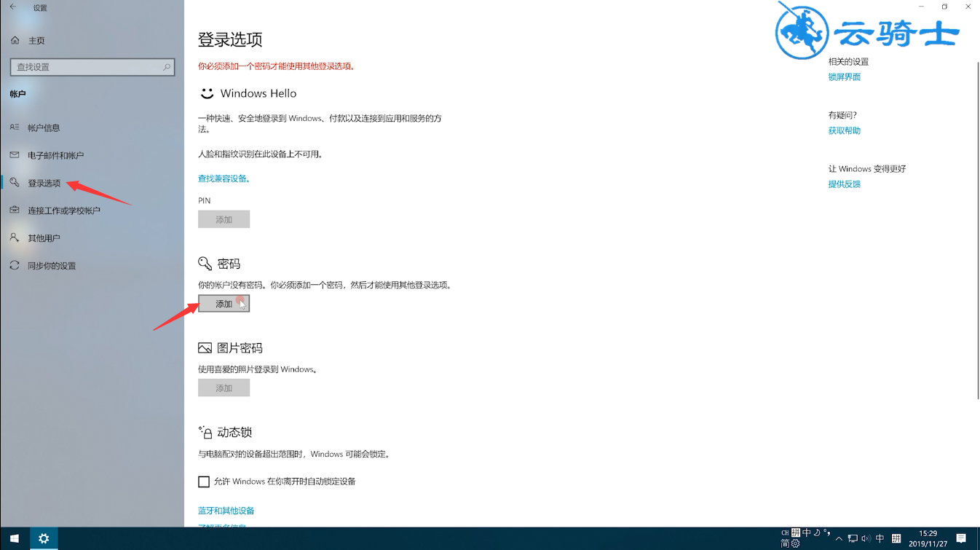This screenshot has height=550, width=980.
Task: Click the 简 simplified Chinese indicator
Action: (x=785, y=543)
